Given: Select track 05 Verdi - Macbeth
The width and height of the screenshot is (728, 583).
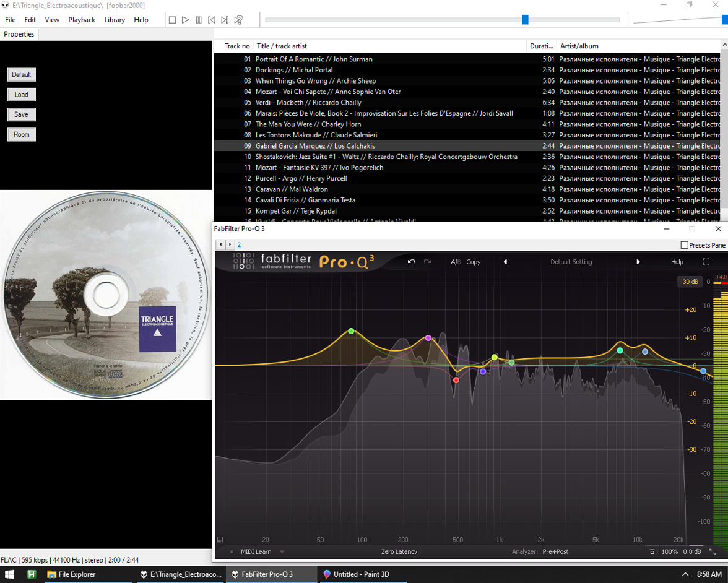Looking at the screenshot, I should click(x=467, y=103).
